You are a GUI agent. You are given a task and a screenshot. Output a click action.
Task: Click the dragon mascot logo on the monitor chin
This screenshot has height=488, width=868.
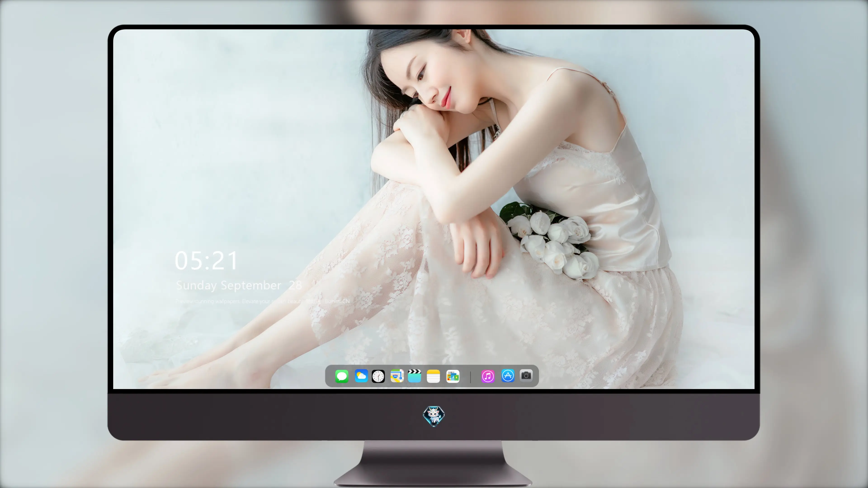[x=434, y=416]
